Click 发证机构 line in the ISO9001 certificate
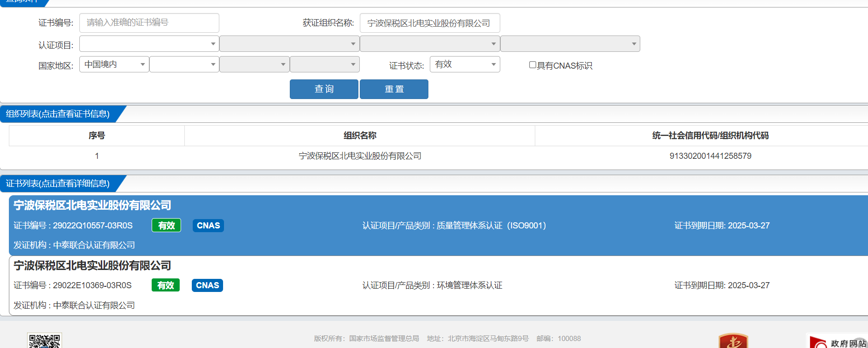This screenshot has width=868, height=348. [74, 245]
